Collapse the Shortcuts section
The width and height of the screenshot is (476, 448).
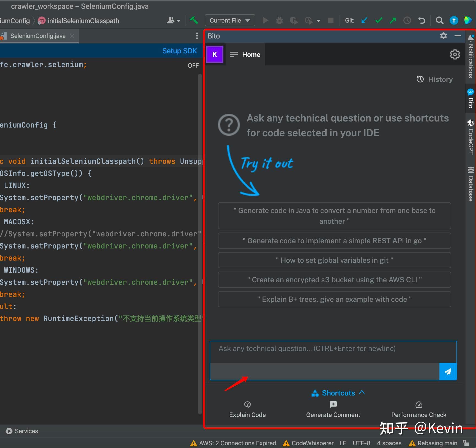pyautogui.click(x=338, y=393)
